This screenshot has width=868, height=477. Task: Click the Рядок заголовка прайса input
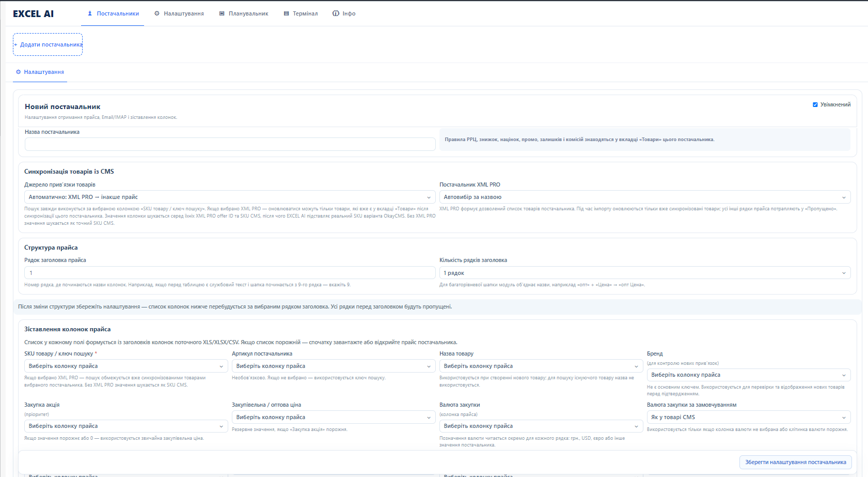[230, 273]
